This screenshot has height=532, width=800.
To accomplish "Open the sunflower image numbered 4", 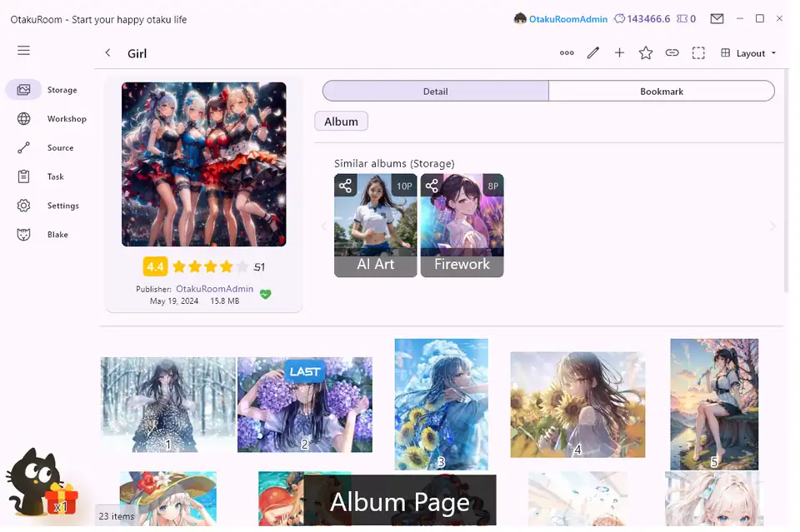I will pyautogui.click(x=577, y=404).
